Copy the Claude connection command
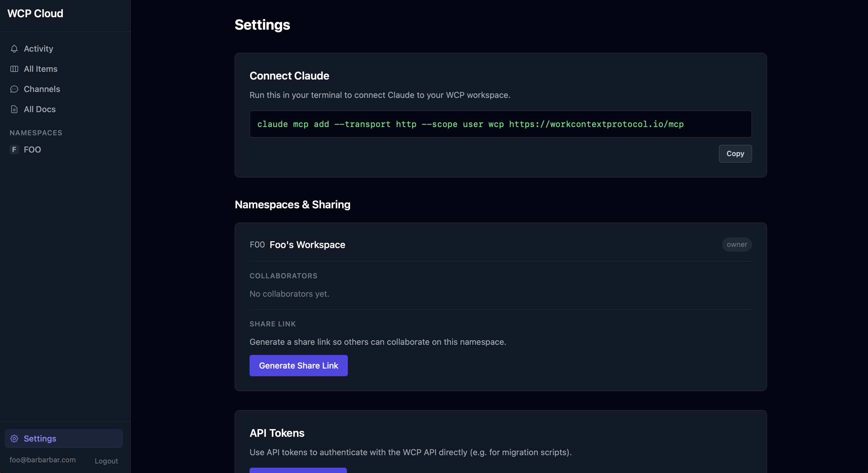 tap(735, 153)
